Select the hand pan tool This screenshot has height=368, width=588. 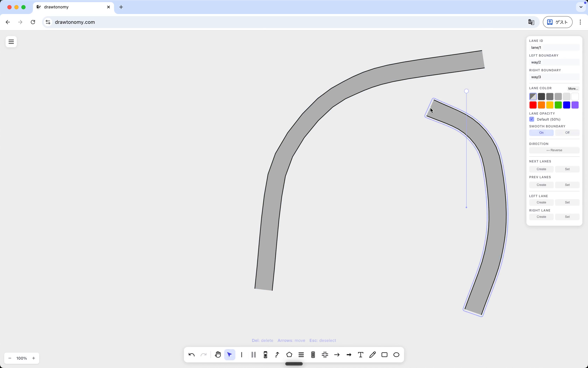tap(218, 355)
